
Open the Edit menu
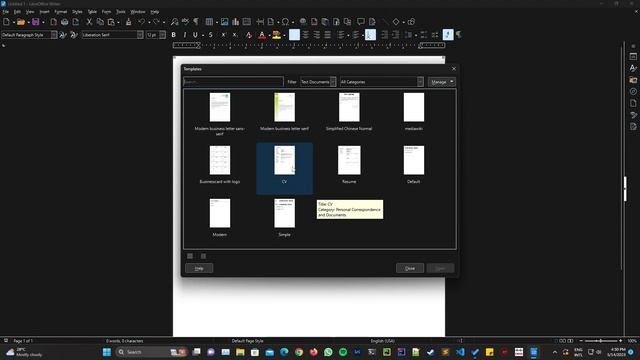(x=17, y=12)
